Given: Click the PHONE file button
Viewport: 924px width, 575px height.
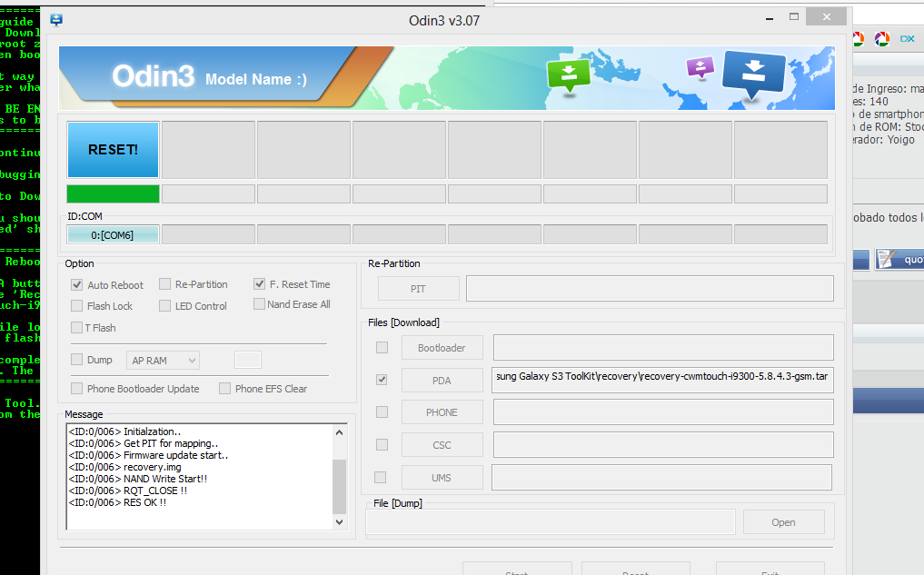Looking at the screenshot, I should coord(442,412).
